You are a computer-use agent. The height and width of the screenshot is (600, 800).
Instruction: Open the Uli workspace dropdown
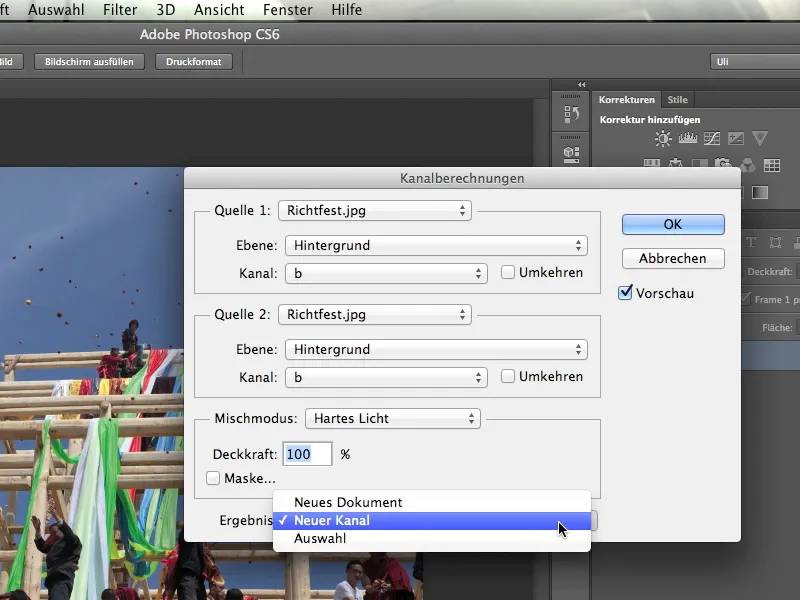755,62
